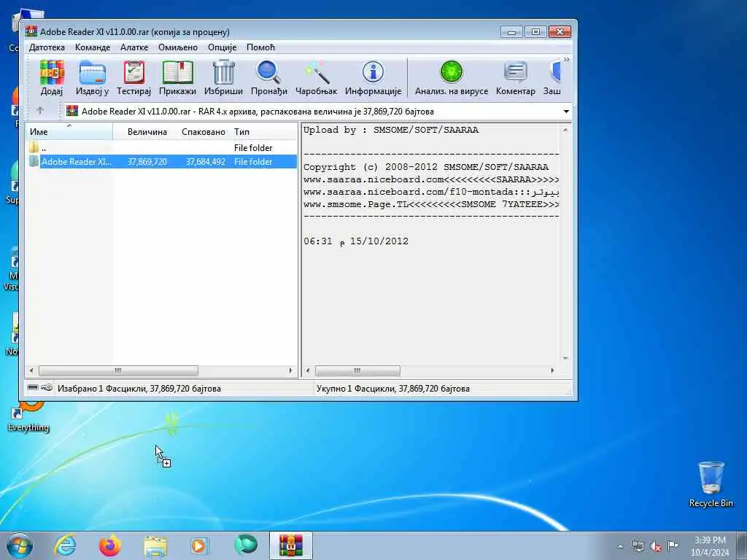
Task: Open media player from taskbar
Action: coord(199,545)
